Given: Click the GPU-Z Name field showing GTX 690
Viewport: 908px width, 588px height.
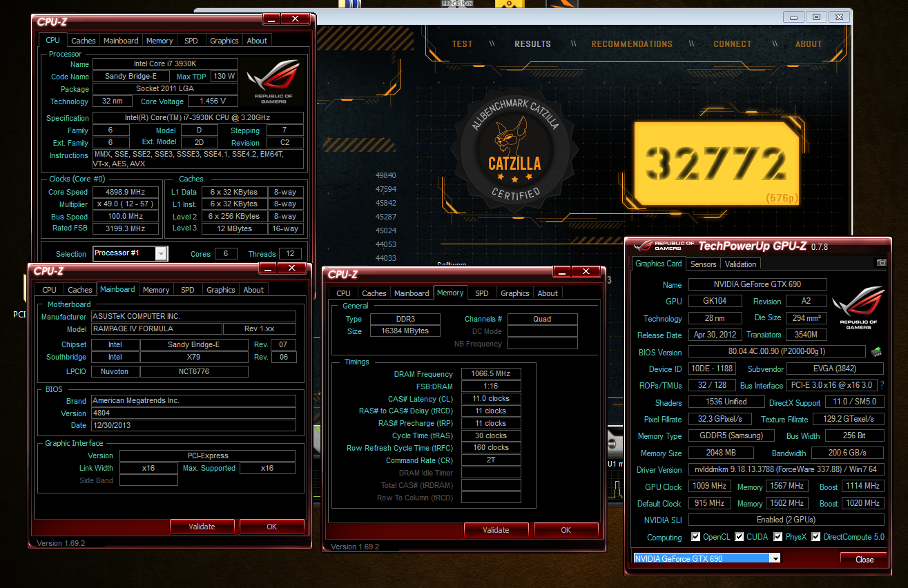Looking at the screenshot, I should tap(757, 284).
